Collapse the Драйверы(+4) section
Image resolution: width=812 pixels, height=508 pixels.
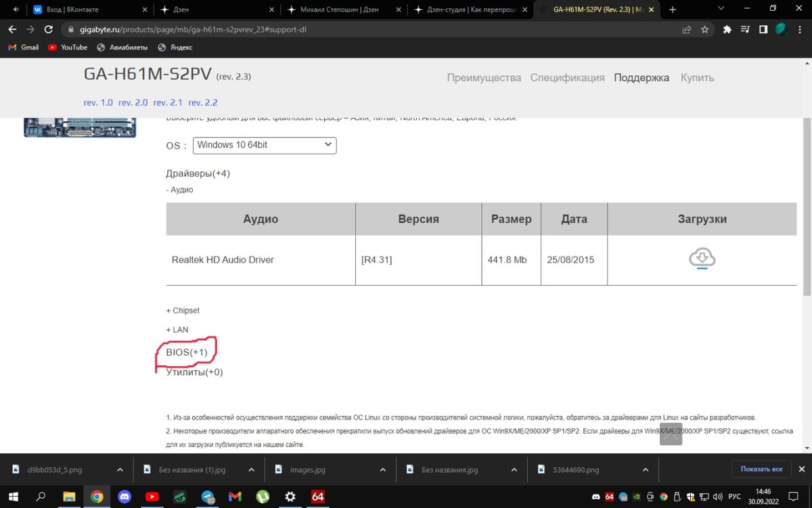pos(198,173)
